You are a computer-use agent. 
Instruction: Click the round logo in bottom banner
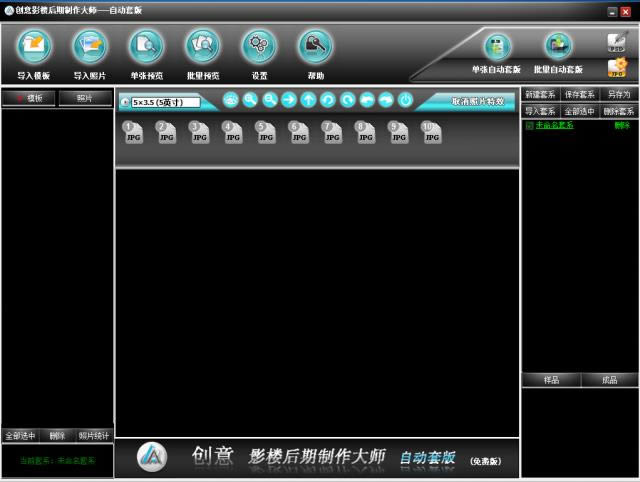(x=151, y=457)
